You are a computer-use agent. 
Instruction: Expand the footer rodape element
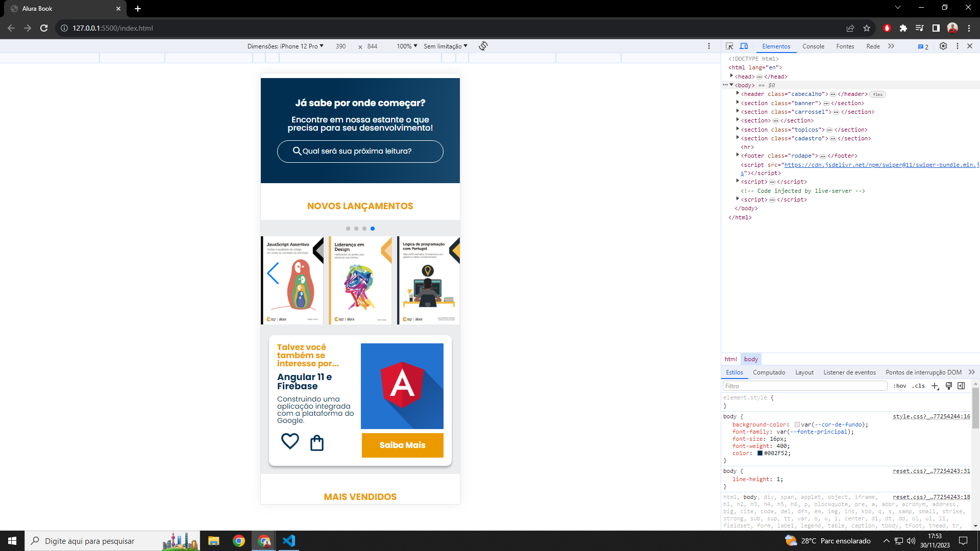point(738,155)
